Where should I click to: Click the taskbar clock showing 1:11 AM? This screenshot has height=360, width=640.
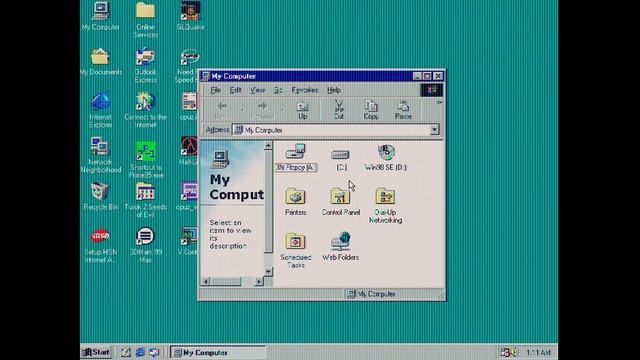click(x=538, y=352)
